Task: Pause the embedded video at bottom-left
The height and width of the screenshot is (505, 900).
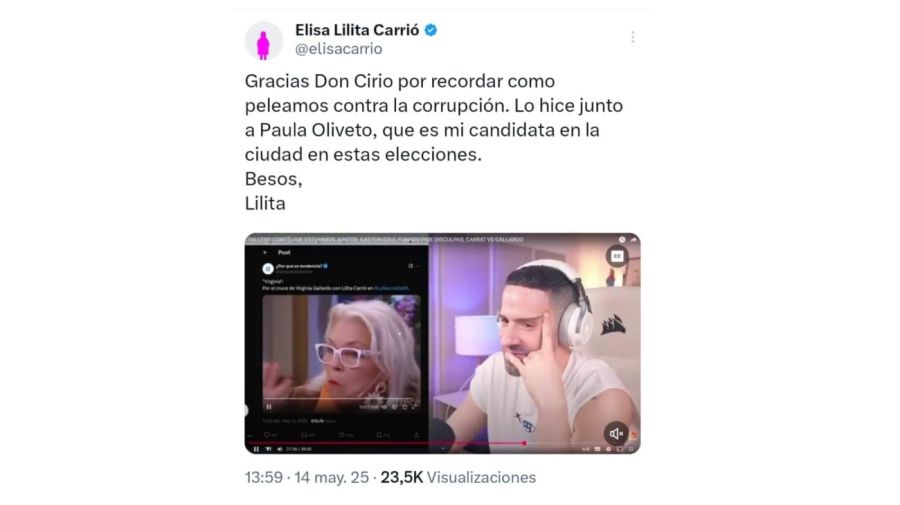Action: pyautogui.click(x=256, y=449)
